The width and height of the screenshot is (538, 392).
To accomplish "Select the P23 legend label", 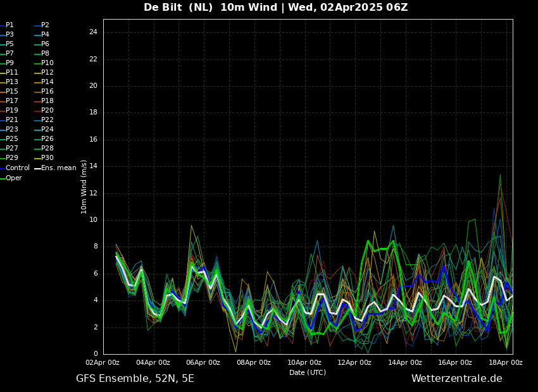I will pyautogui.click(x=12, y=130).
